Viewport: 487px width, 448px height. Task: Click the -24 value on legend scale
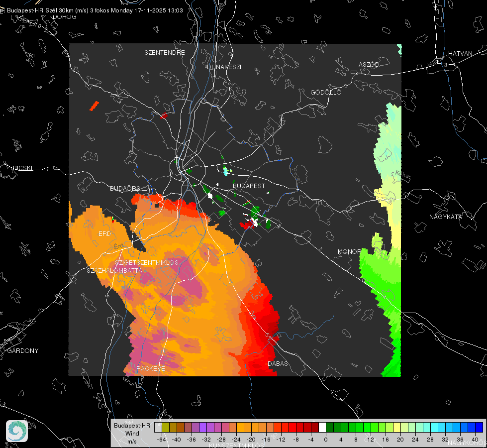coord(236,440)
